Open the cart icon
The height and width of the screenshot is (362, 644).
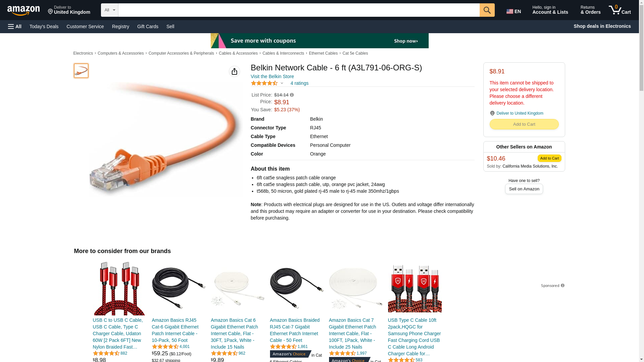pyautogui.click(x=620, y=10)
